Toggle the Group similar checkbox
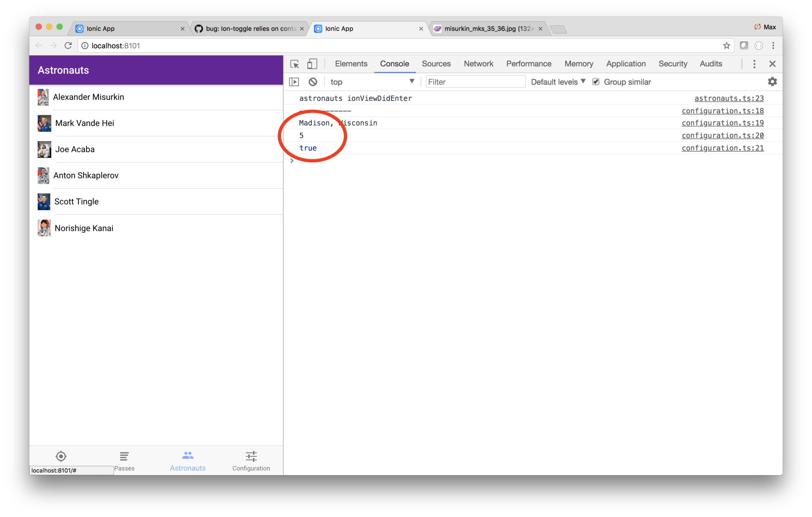Screen dimensions: 812x517 coord(596,82)
